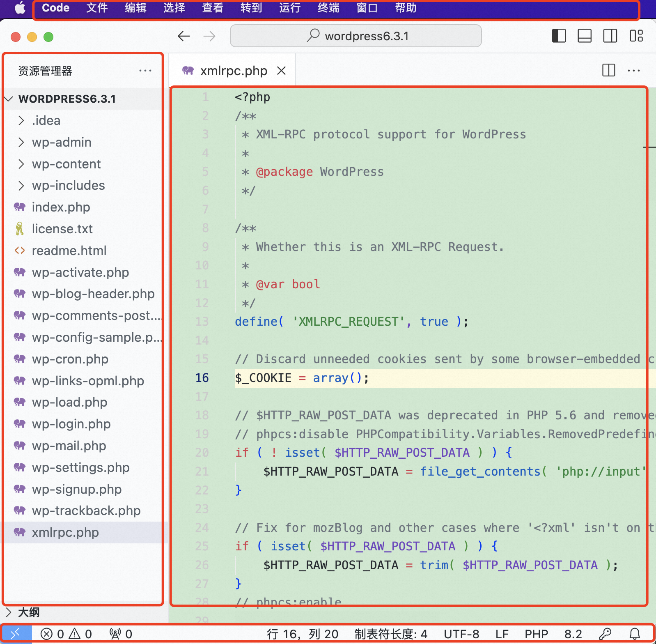Open the 查看 menu
This screenshot has width=656, height=644.
pyautogui.click(x=213, y=8)
